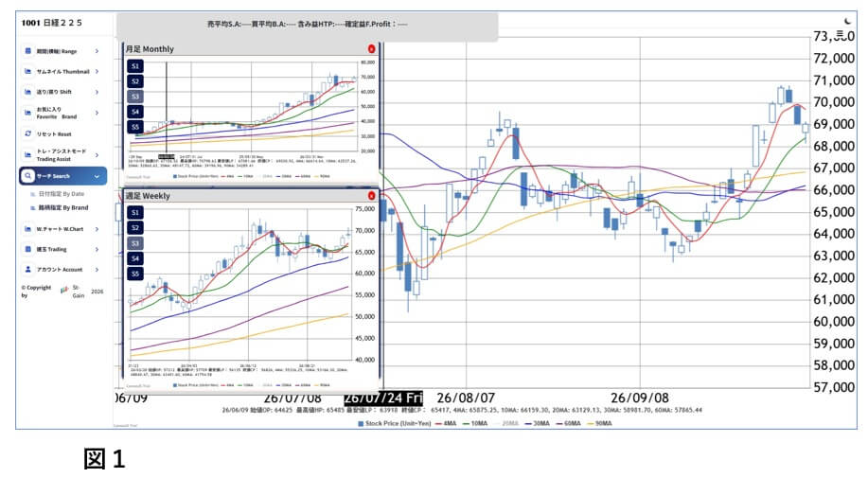Click S2 button in Weekly panel
Image resolution: width=868 pixels, height=478 pixels.
[135, 228]
